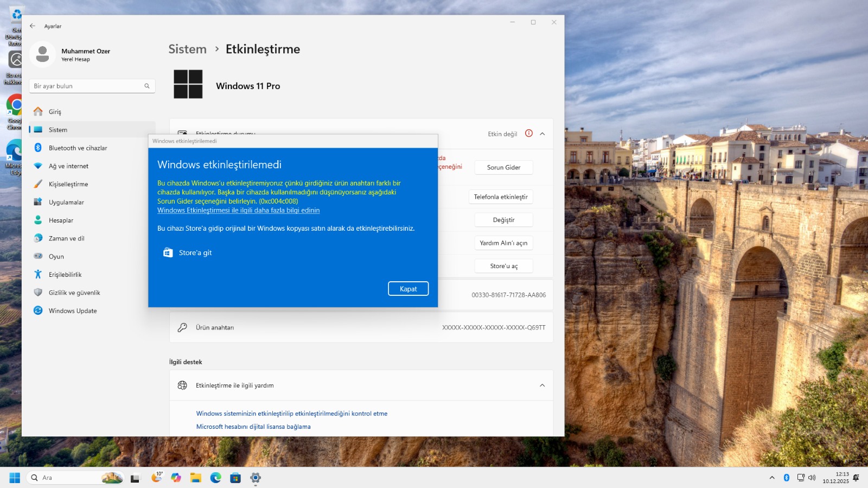This screenshot has height=488, width=868.
Task: Open Google Chrome desktop shortcut
Action: point(15,112)
